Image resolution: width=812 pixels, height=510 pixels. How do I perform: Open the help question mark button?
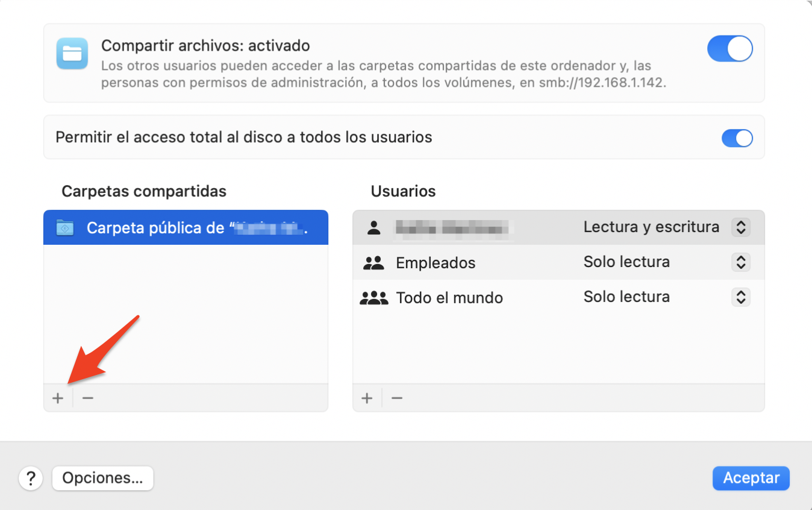[31, 479]
